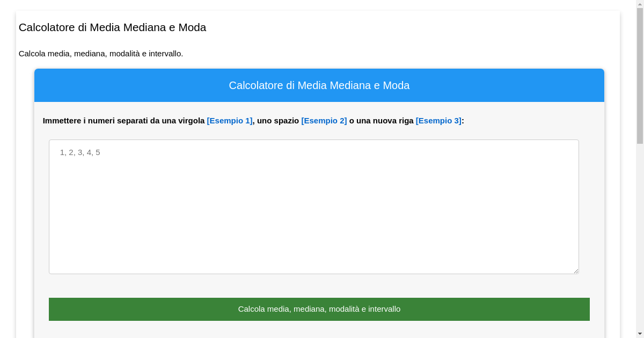644x338 pixels.
Task: Click the phrase 'uno spazio' in the instructions
Action: pos(277,121)
